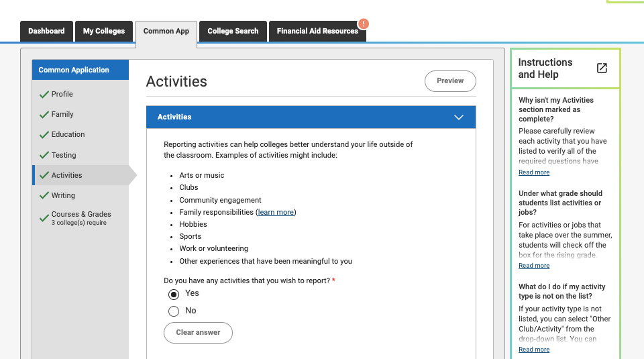
Task: Open Read more under activity type not listed
Action: (534, 350)
